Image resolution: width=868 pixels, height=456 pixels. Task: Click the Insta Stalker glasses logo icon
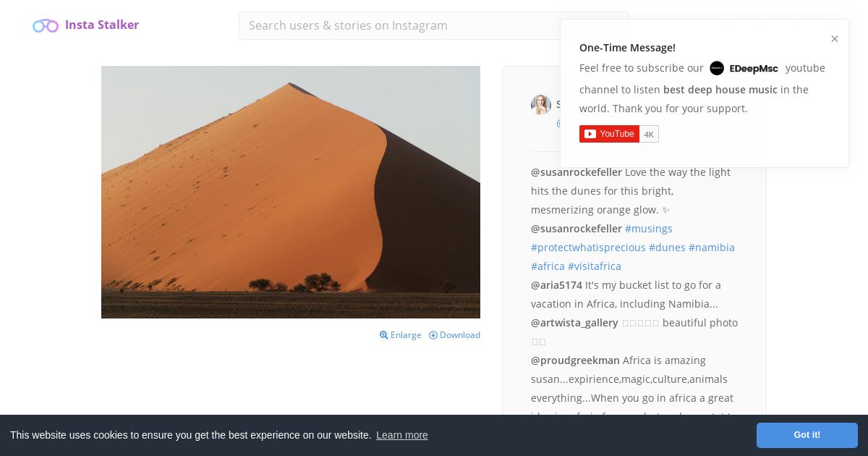point(46,26)
